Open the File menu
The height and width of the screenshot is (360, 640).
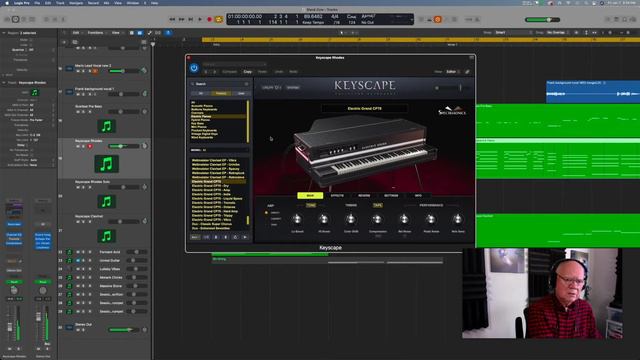point(37,3)
